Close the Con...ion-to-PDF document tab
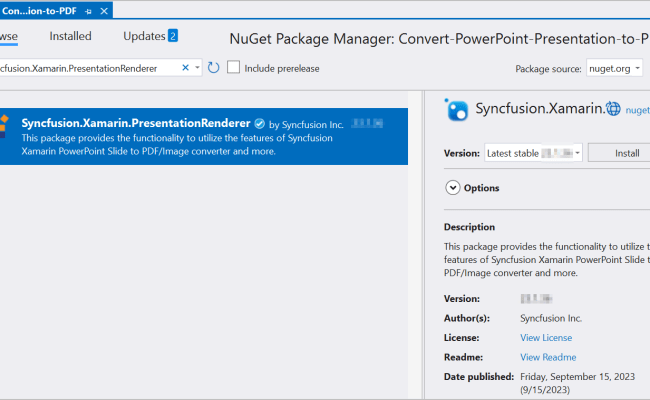 [104, 11]
